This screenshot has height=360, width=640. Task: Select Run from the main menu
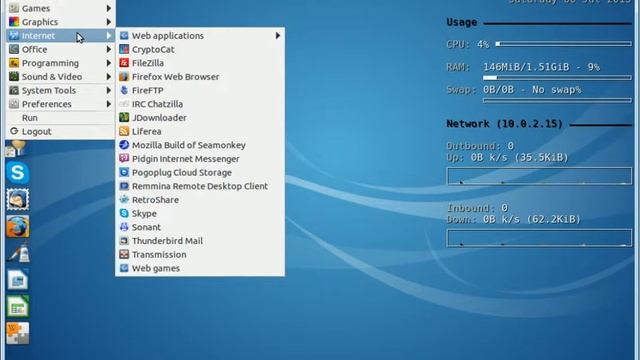60,118
